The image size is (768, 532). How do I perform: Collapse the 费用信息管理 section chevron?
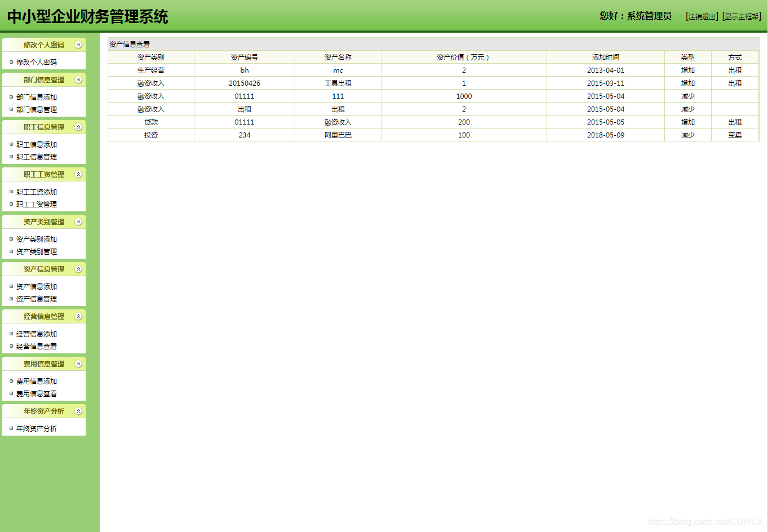(79, 364)
